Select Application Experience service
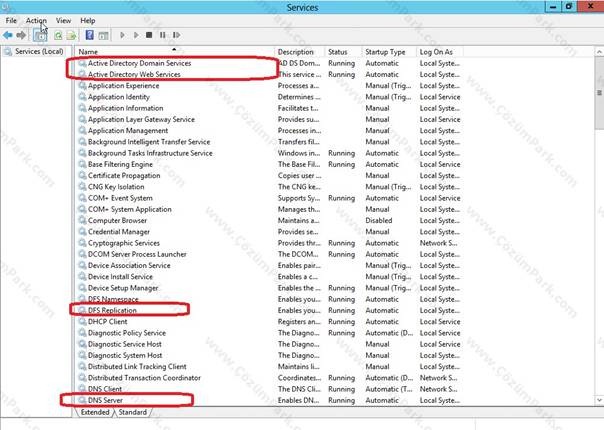Viewport: 604px width, 430px height. (123, 86)
